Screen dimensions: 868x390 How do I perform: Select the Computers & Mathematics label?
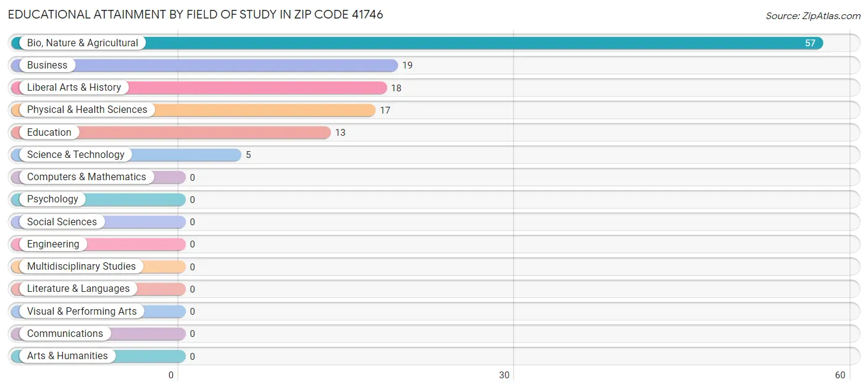point(86,177)
